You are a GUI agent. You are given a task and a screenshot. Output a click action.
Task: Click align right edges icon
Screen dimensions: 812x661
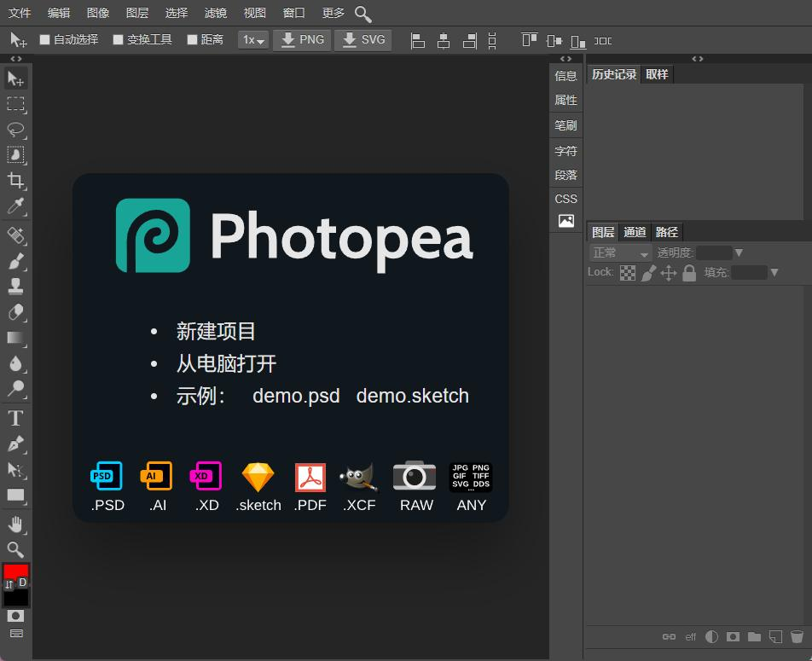[x=470, y=40]
